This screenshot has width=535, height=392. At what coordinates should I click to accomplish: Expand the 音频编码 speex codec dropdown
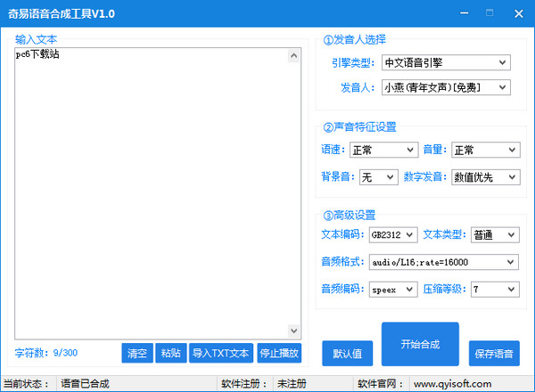pos(393,290)
